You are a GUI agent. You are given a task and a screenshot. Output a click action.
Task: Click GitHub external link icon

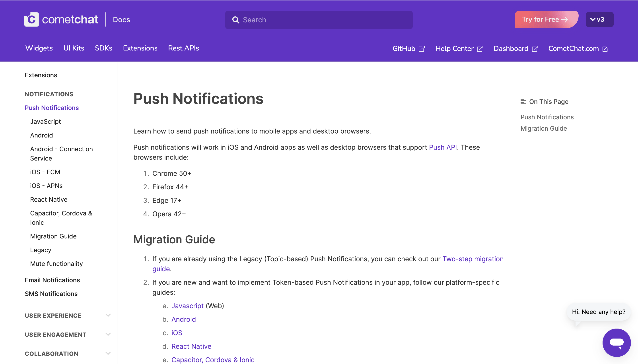[422, 49]
